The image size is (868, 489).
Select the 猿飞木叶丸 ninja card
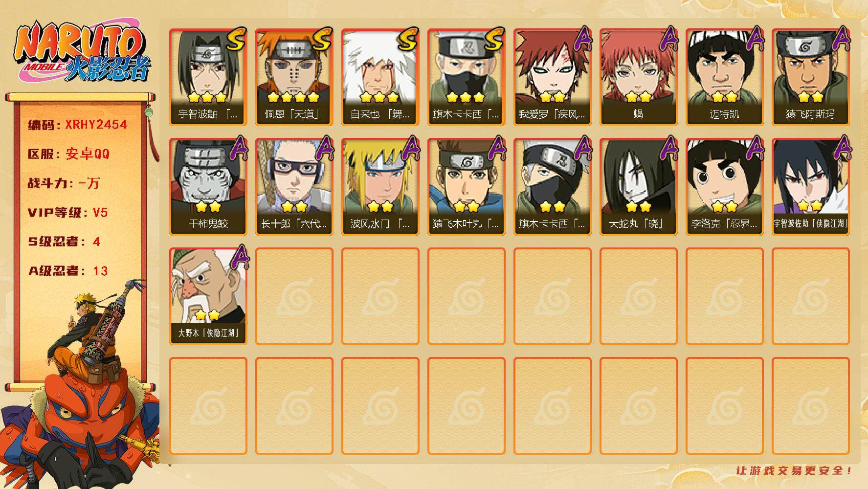pos(467,187)
